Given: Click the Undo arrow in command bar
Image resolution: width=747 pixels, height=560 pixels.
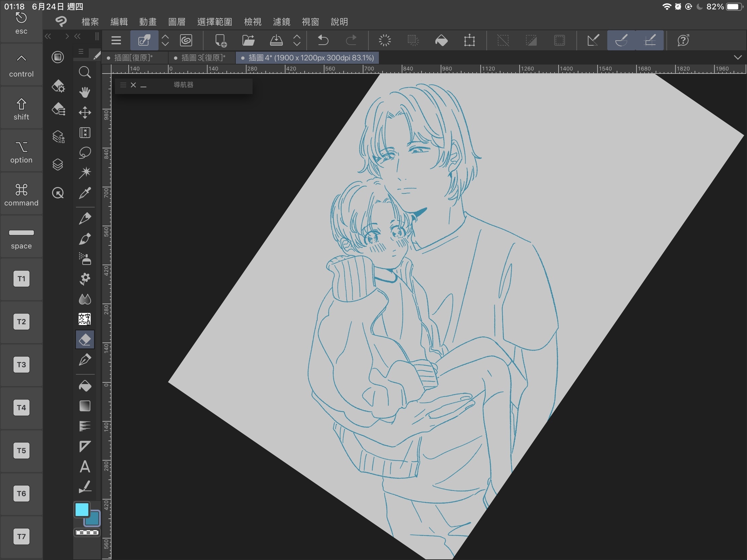Looking at the screenshot, I should (323, 41).
